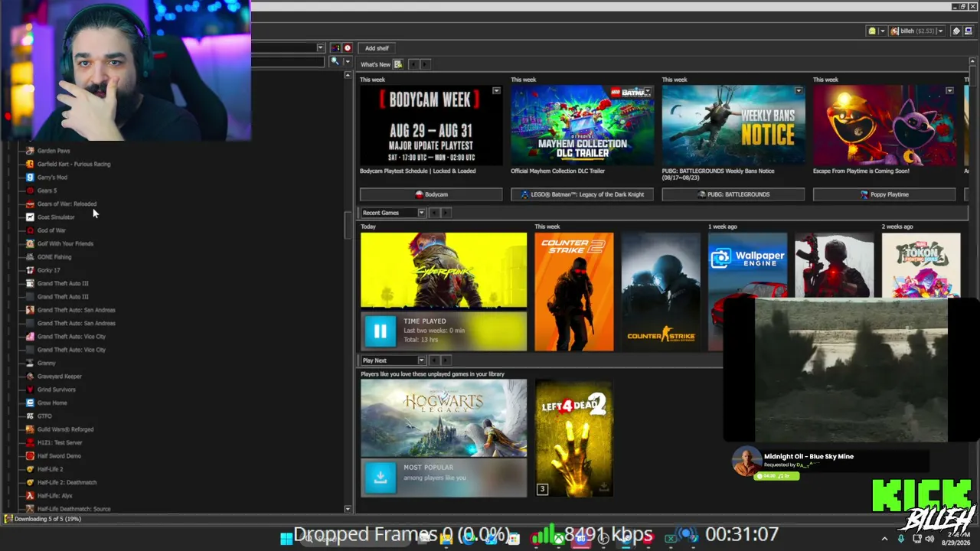Click the Garfield Kart game icon
Screen dimensions: 980x551
click(30, 164)
